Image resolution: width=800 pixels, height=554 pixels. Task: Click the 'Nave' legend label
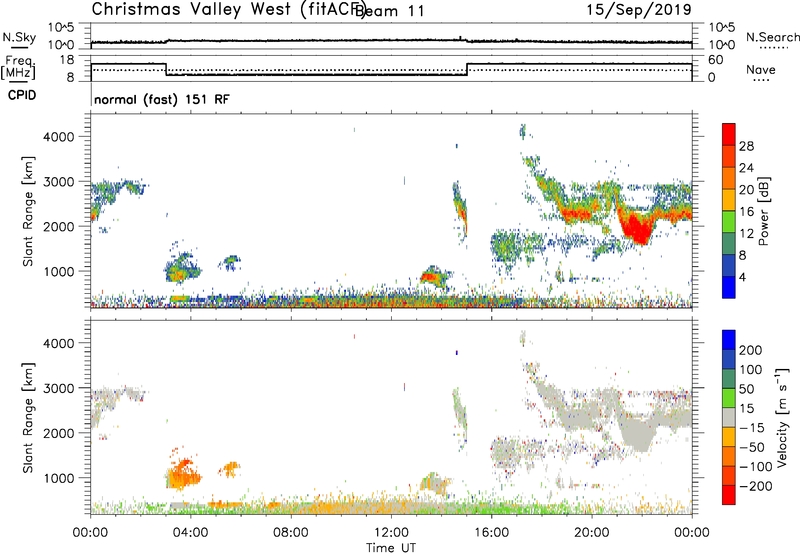(x=761, y=69)
